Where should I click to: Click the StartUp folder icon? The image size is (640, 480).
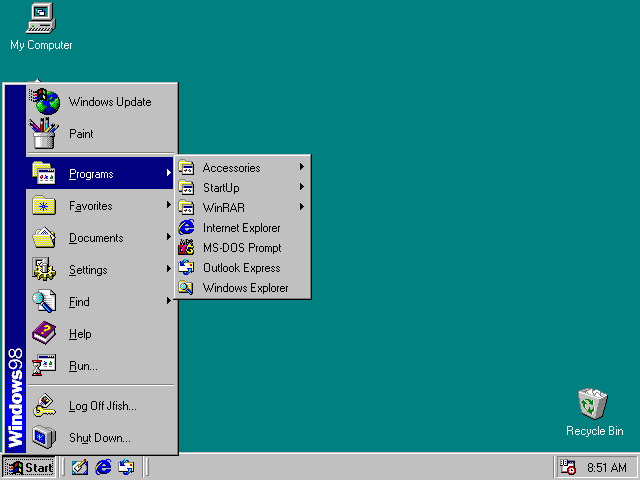(x=187, y=187)
